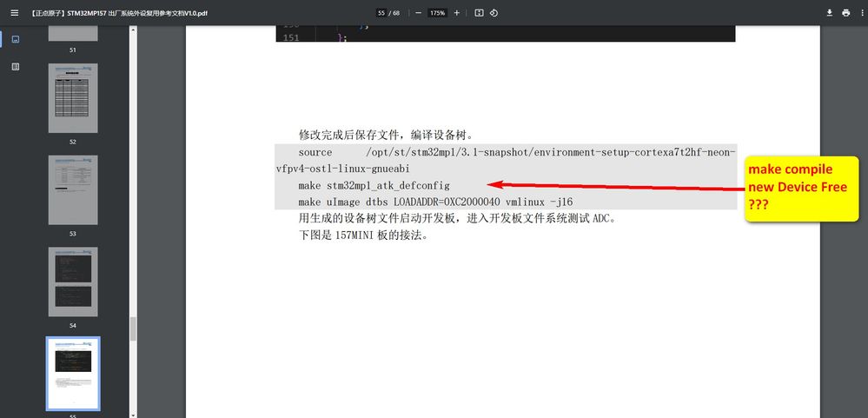Image resolution: width=868 pixels, height=418 pixels.
Task: Show page thumbnails view in sidebar
Action: [x=16, y=39]
